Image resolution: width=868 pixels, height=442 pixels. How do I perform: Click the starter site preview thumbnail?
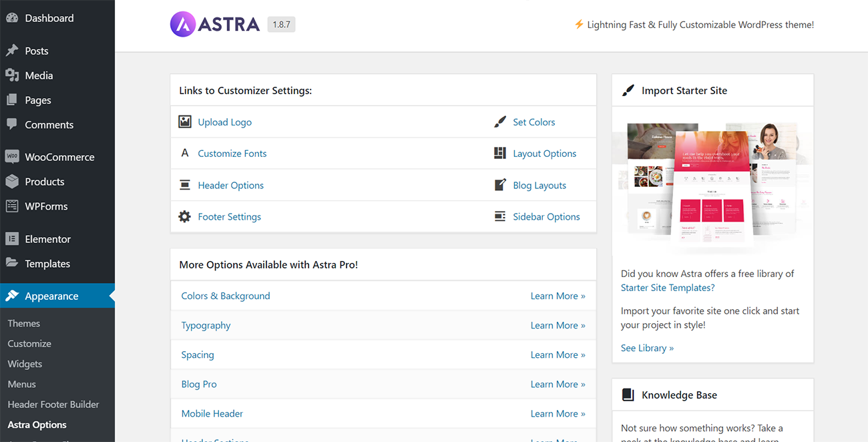(712, 186)
